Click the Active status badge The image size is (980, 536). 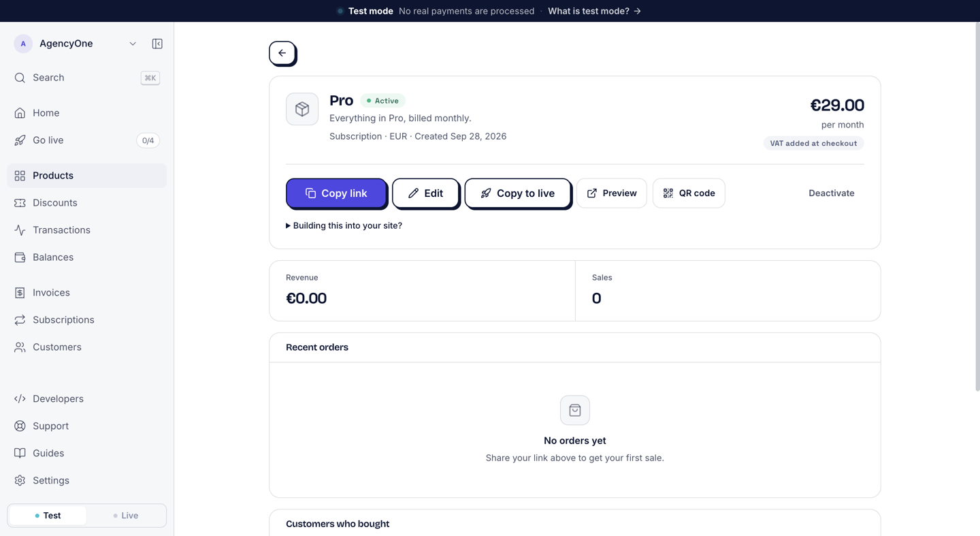pos(382,101)
